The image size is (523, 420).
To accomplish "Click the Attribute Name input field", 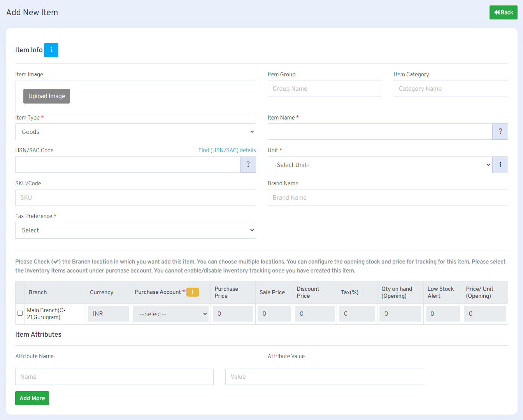I will 114,377.
